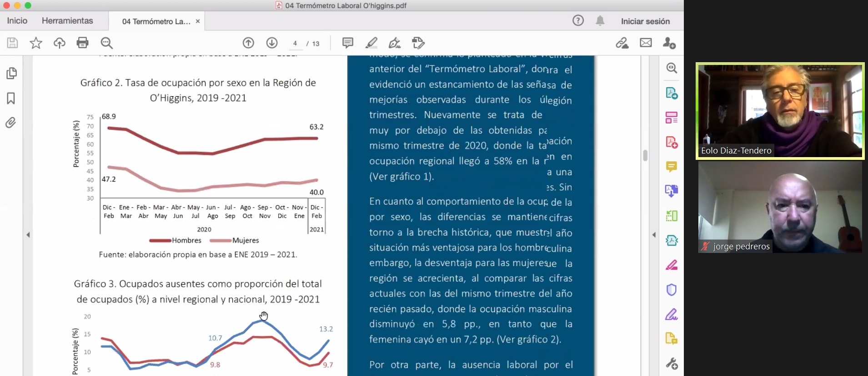The width and height of the screenshot is (868, 376).
Task: Open the find text magnifier tool
Action: tap(107, 43)
